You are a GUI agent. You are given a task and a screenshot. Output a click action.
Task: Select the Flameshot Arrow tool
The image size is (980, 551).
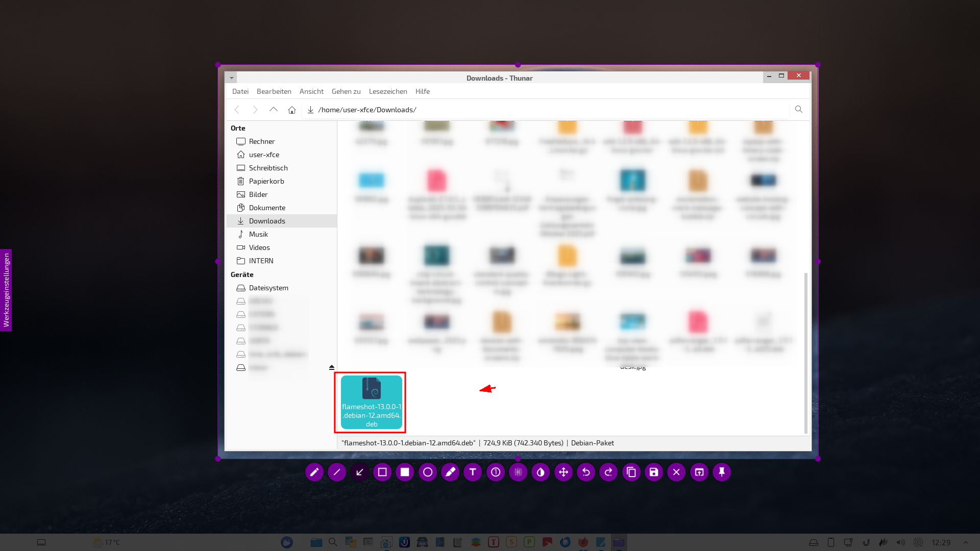point(360,472)
